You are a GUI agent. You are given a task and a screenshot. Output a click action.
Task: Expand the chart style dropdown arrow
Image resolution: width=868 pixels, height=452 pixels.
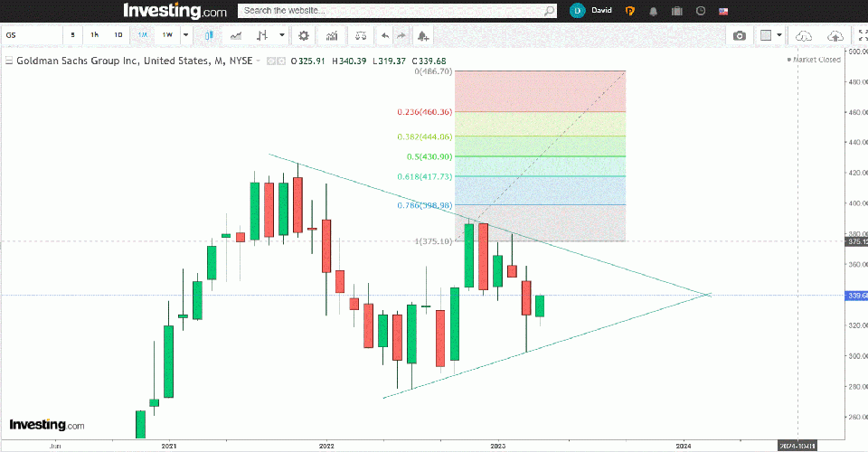pyautogui.click(x=282, y=35)
